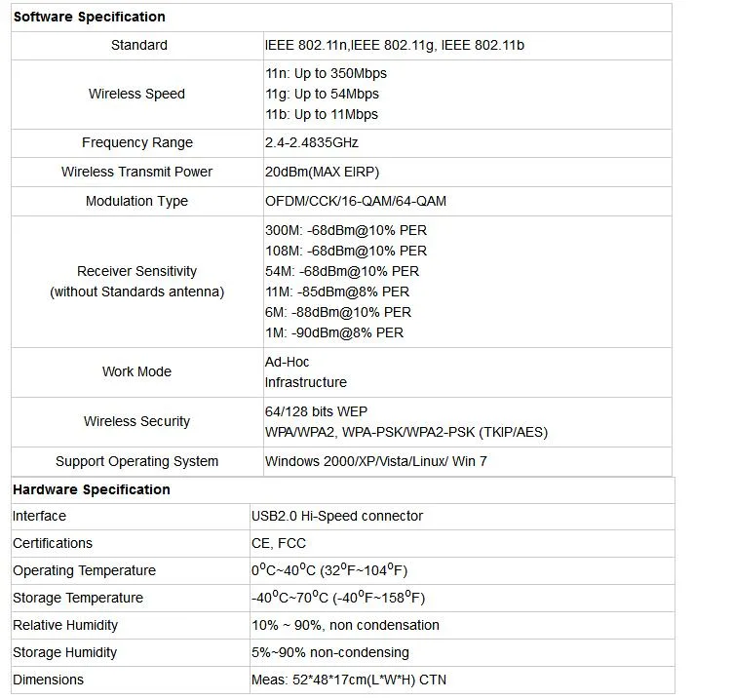Click the Operating Temperature row label
Viewport: 733px width, 700px height.
(x=84, y=570)
